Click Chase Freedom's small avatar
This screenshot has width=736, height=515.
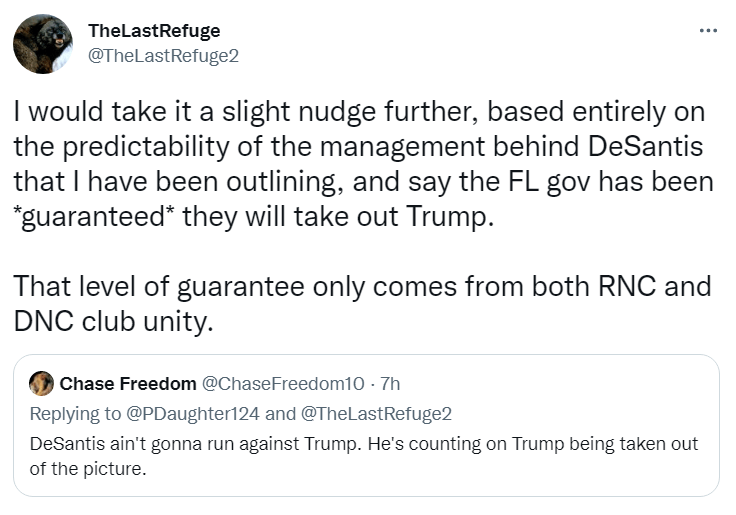pos(42,384)
